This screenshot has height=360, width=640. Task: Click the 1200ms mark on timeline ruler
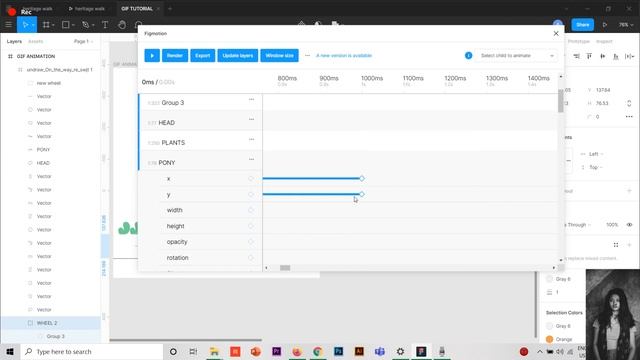(455, 78)
